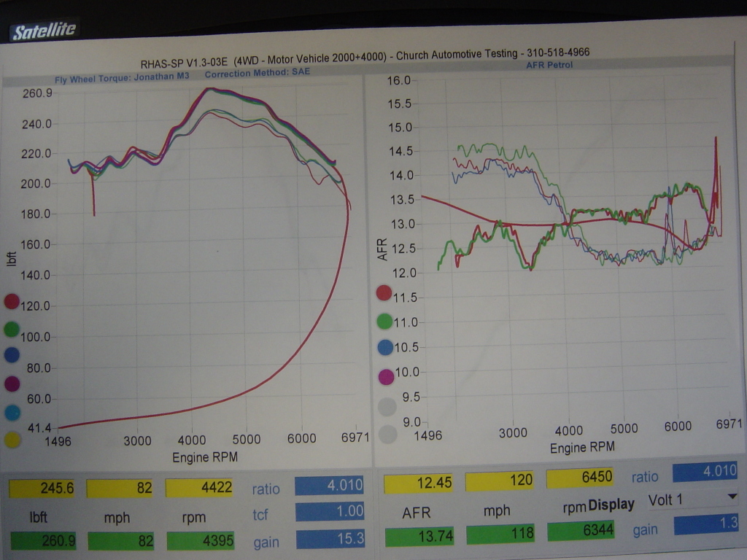Toggle the red run circle on torque graph
This screenshot has height=560, width=747.
(11, 301)
